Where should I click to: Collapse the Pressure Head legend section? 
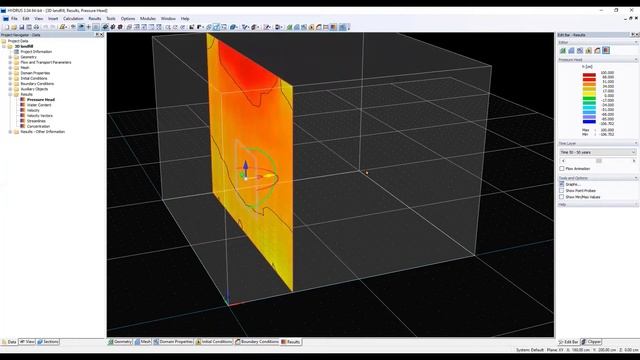point(636,60)
